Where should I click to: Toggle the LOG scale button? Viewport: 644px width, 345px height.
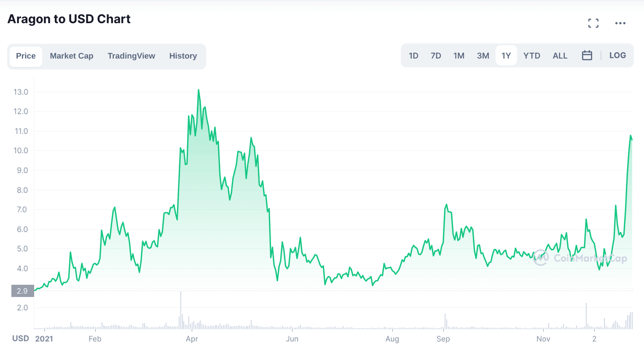[x=617, y=56]
